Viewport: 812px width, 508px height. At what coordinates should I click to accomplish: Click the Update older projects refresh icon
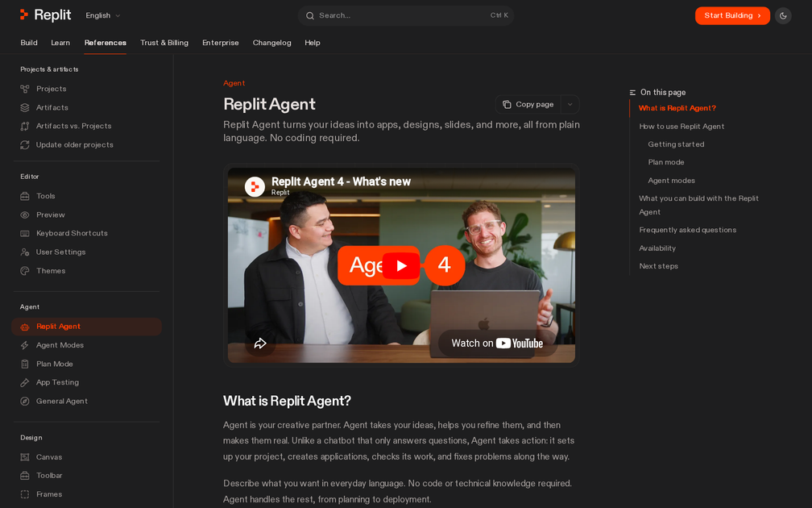(x=24, y=145)
